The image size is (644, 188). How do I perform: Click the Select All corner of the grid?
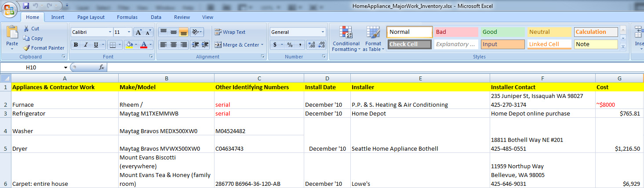pyautogui.click(x=5, y=78)
